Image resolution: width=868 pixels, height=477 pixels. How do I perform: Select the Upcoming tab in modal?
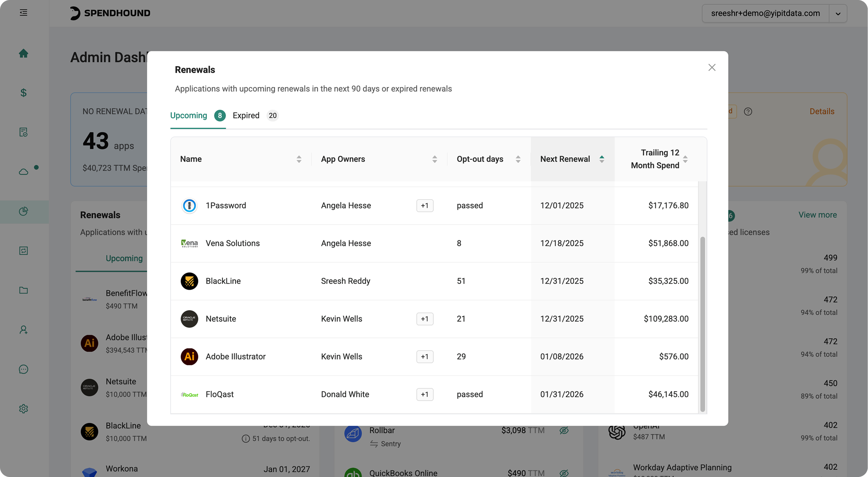coord(189,116)
